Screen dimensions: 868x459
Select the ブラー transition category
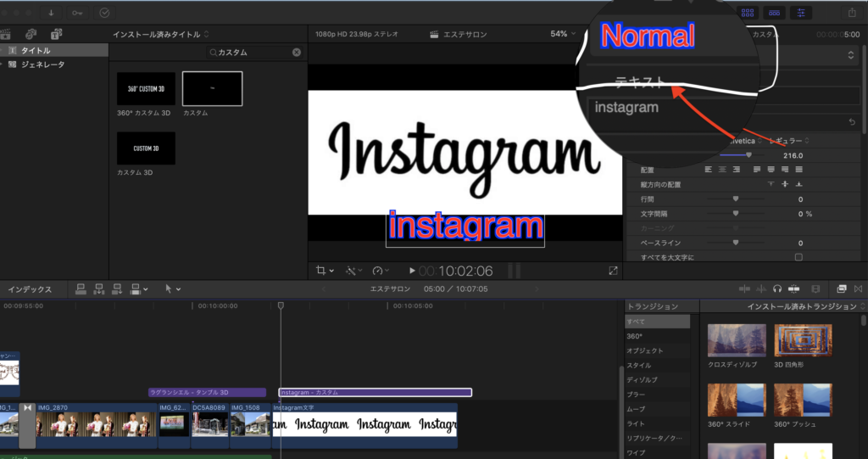pos(658,395)
